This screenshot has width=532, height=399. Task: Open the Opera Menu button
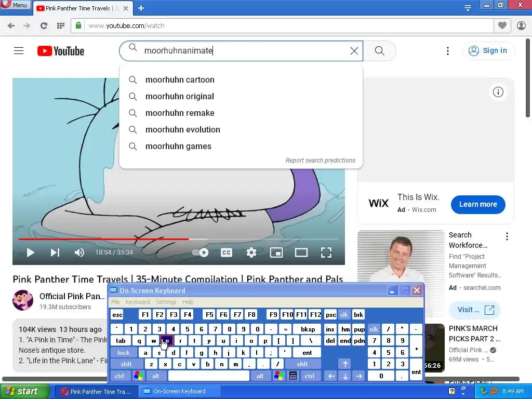pyautogui.click(x=15, y=5)
